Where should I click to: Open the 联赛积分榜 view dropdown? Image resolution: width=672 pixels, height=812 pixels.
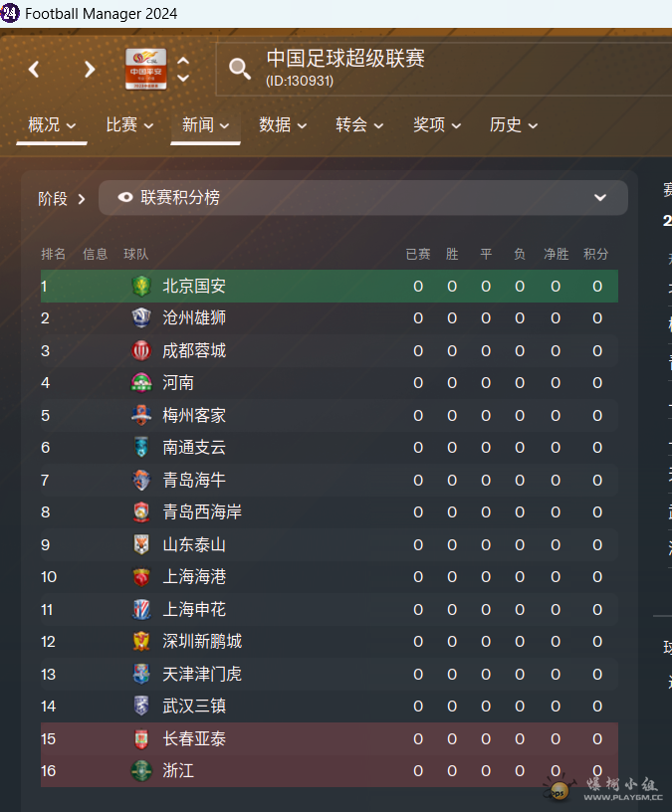click(362, 198)
